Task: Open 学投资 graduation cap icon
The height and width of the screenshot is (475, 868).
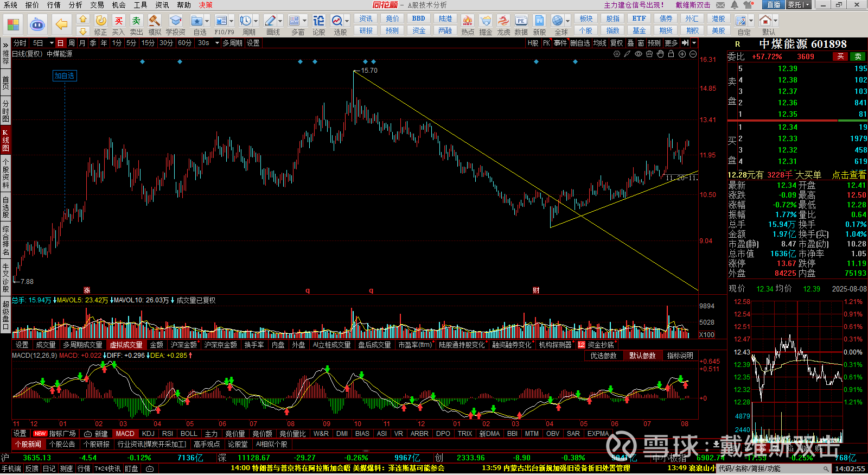Action: (x=175, y=21)
